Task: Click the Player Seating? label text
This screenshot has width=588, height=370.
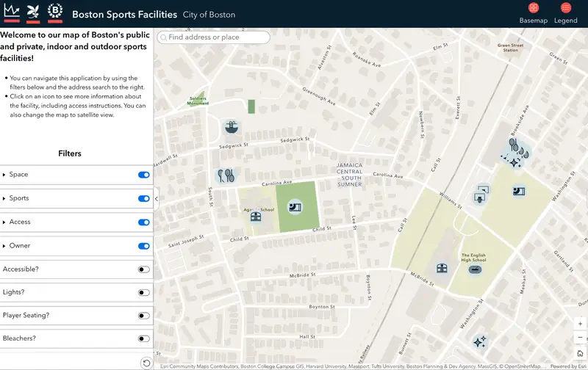Action: pos(26,316)
